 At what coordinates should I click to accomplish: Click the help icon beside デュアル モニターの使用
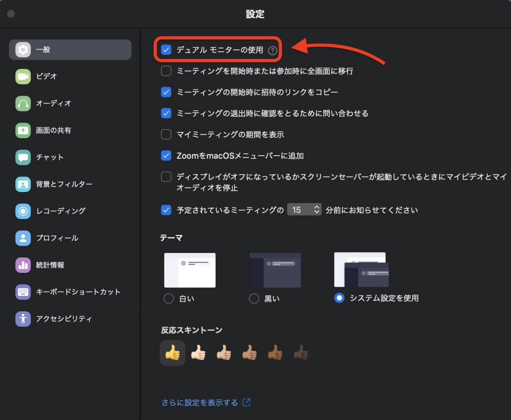click(x=272, y=50)
